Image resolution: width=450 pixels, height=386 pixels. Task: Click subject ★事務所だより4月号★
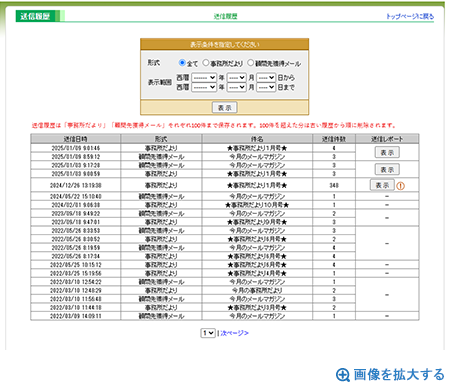pyautogui.click(x=257, y=273)
